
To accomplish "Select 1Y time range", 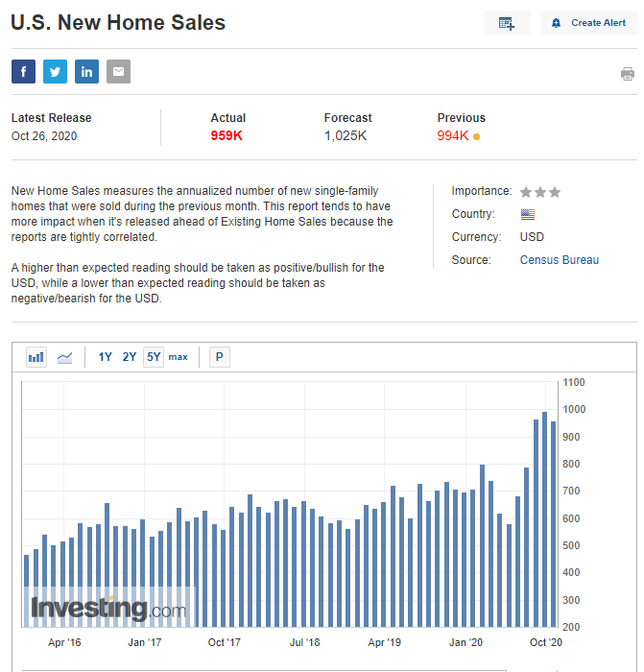I will coord(106,357).
